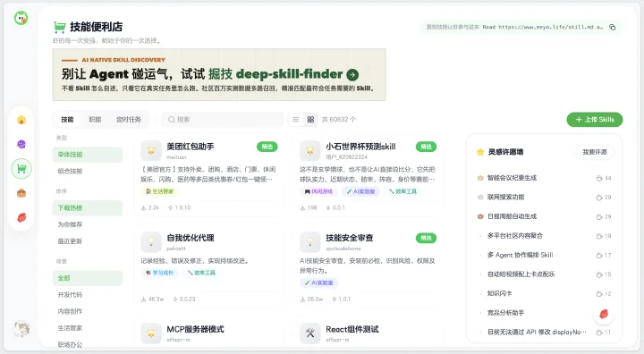Screen dimensions: 644x354
Task: Sort by 为你推荐
Action: 88,224
